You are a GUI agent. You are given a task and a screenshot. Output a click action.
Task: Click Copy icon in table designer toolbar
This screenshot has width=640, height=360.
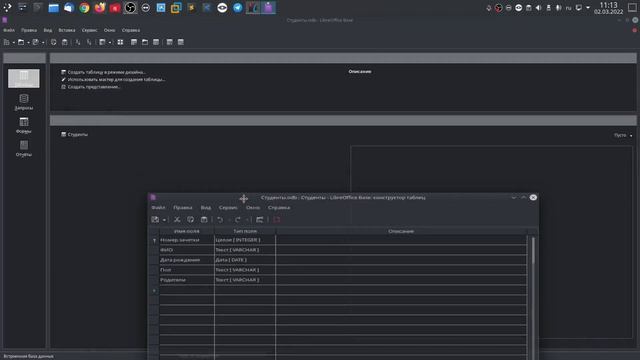[191, 220]
